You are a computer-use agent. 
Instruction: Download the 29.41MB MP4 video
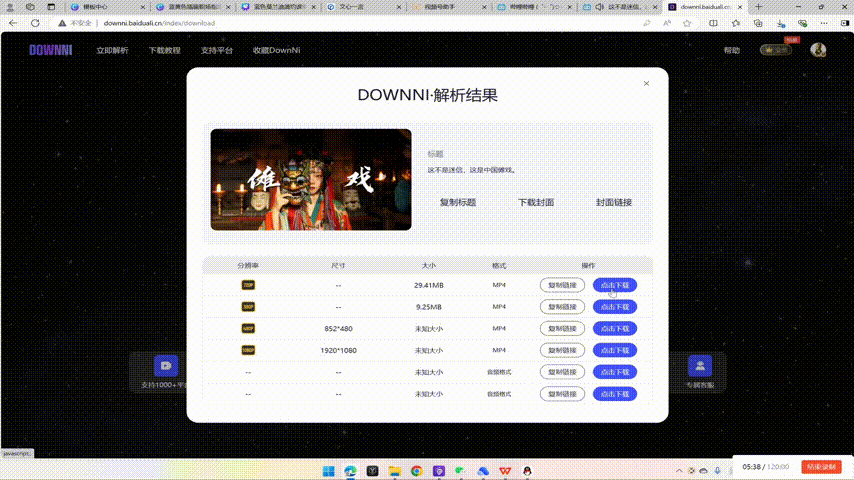(615, 285)
